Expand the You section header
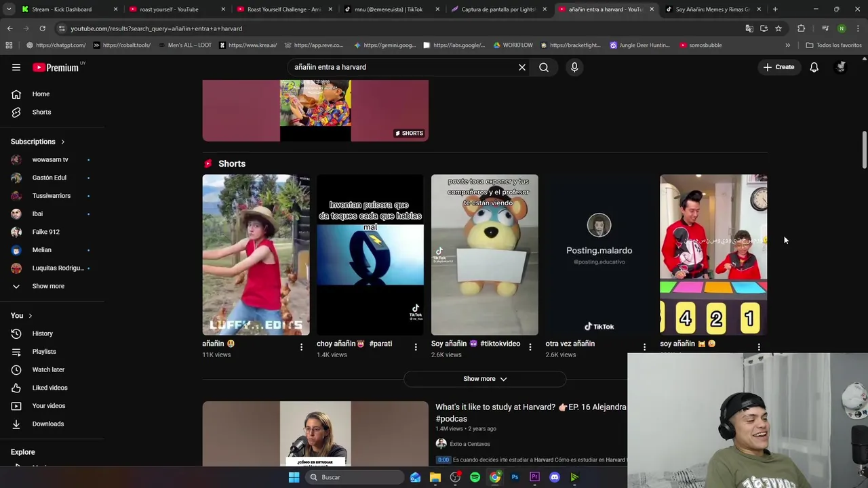This screenshot has height=488, width=868. pos(21,315)
